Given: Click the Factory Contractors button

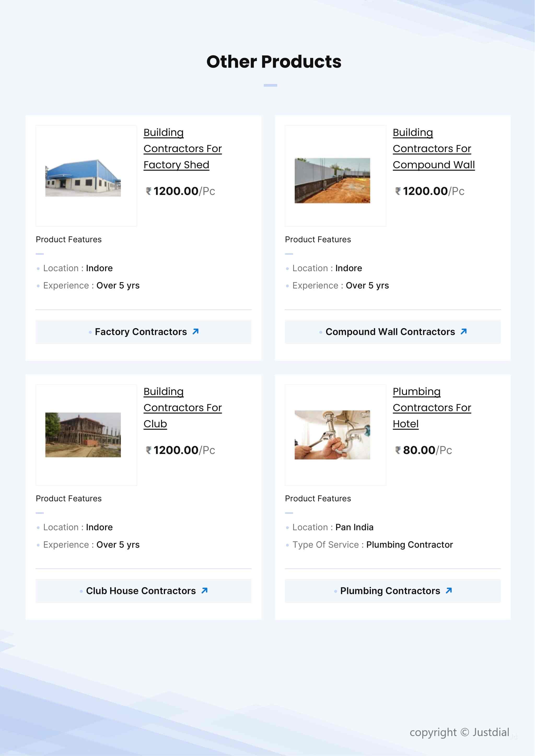Looking at the screenshot, I should 141,332.
